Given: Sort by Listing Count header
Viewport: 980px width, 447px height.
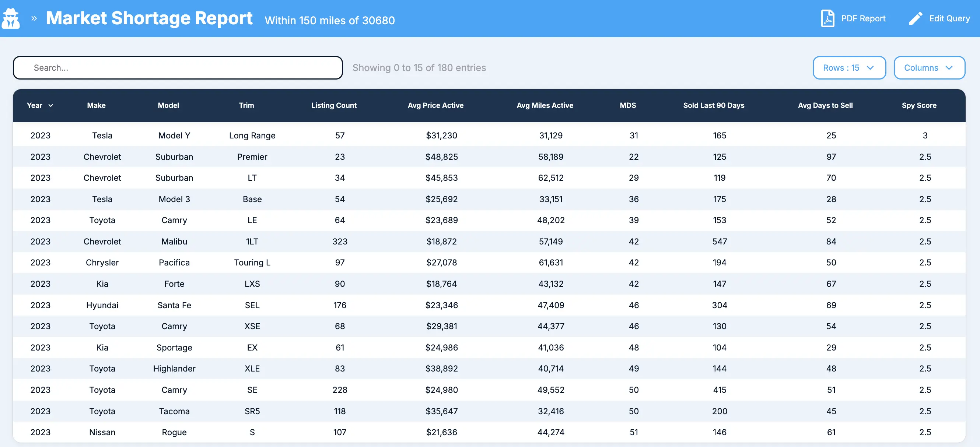Looking at the screenshot, I should pyautogui.click(x=334, y=105).
